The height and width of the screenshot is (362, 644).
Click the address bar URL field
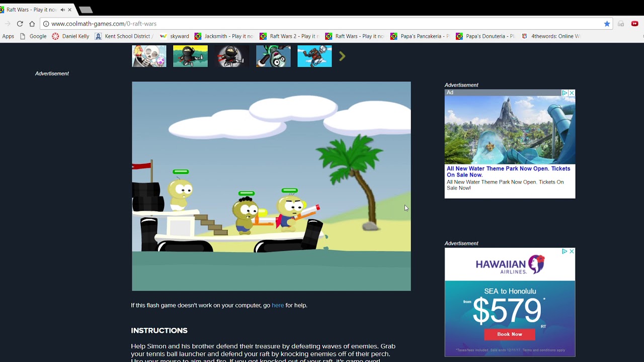point(322,24)
